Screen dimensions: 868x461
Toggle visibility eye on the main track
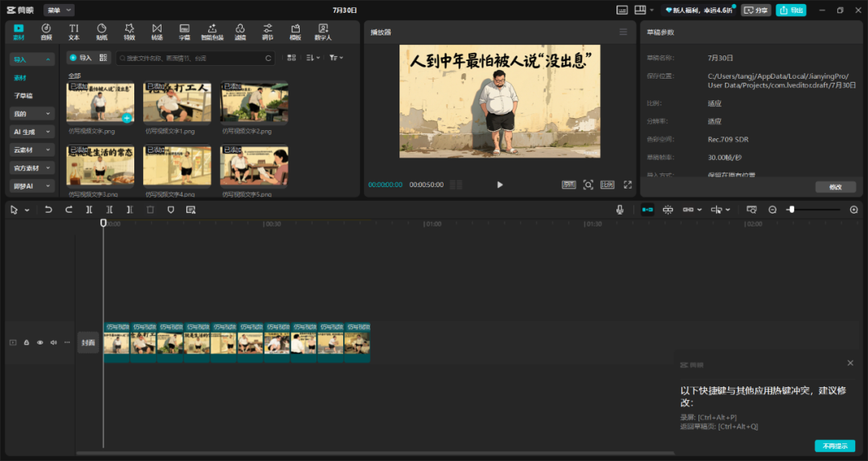(40, 343)
